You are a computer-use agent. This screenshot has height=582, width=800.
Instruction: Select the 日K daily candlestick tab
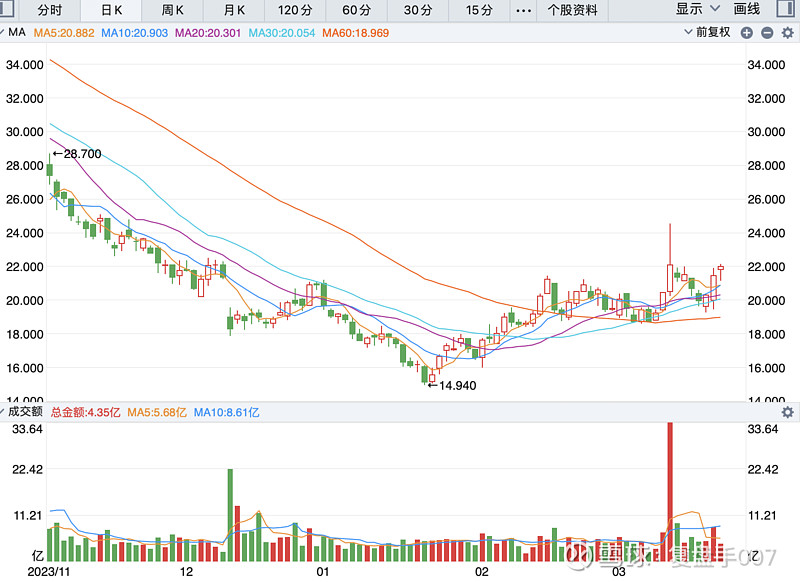click(x=111, y=10)
